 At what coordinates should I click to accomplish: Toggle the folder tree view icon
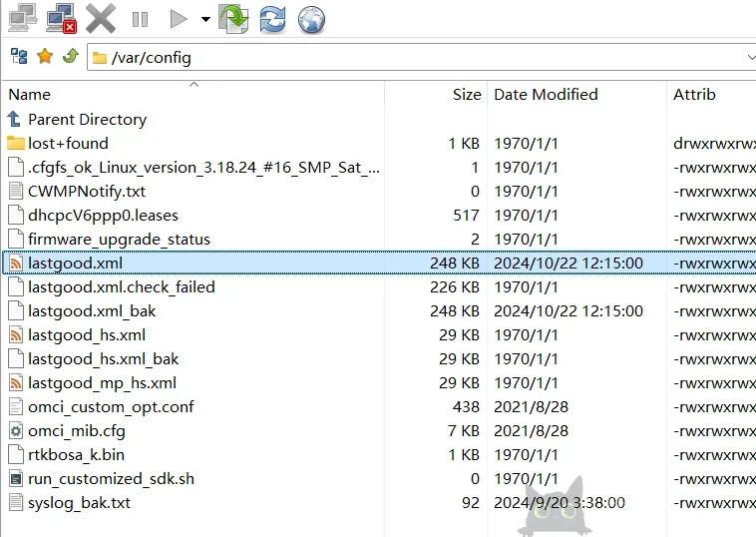[19, 57]
